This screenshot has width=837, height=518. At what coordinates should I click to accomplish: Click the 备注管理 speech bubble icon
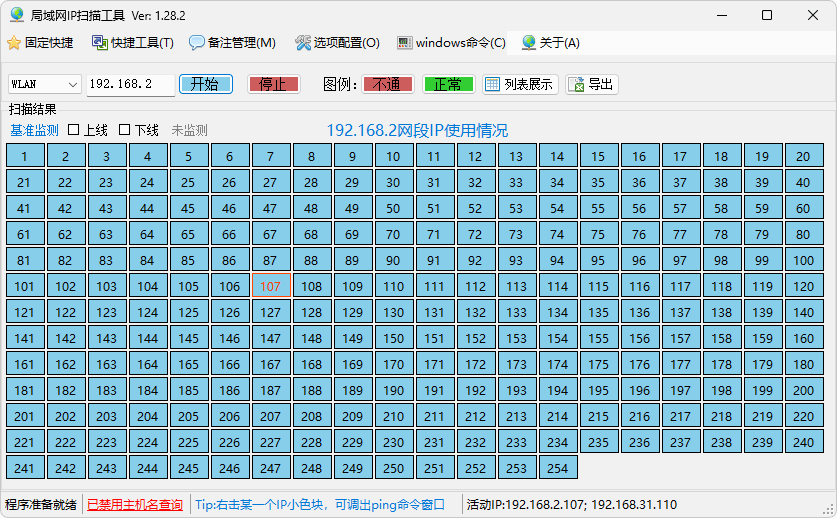click(196, 43)
